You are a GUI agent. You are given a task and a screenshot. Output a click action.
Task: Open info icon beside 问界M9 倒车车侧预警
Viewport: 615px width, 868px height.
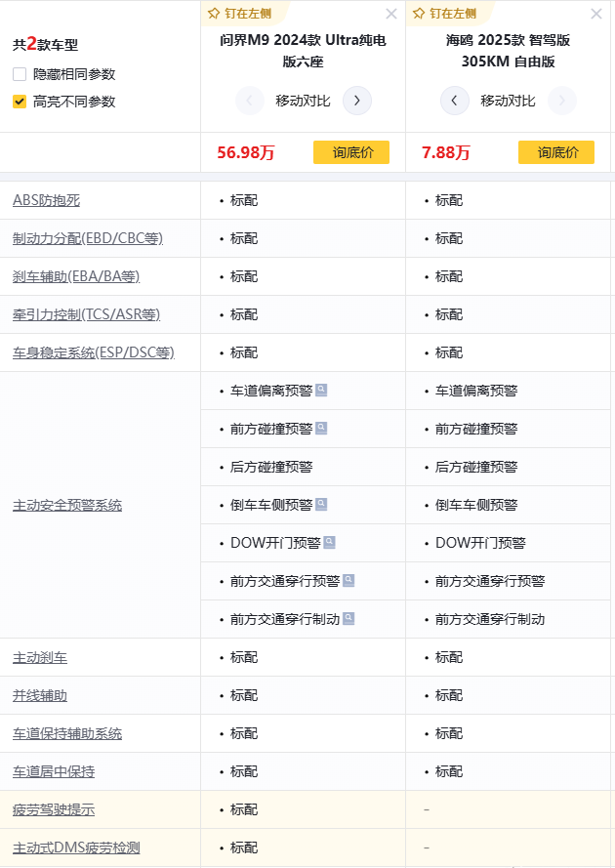pyautogui.click(x=321, y=505)
